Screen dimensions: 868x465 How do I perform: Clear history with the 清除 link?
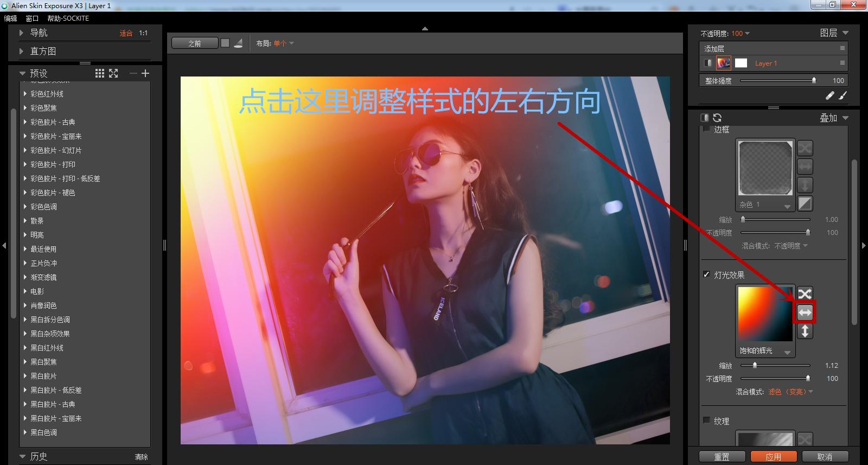(x=141, y=457)
